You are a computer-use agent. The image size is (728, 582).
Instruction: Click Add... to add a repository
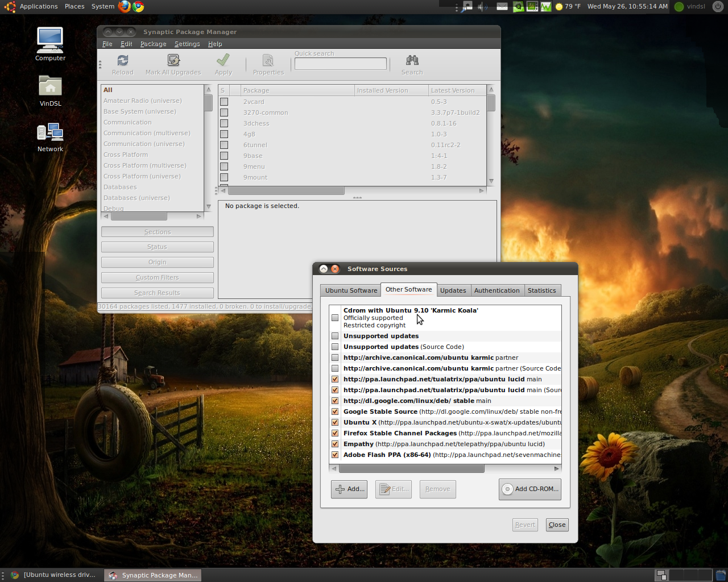(349, 489)
